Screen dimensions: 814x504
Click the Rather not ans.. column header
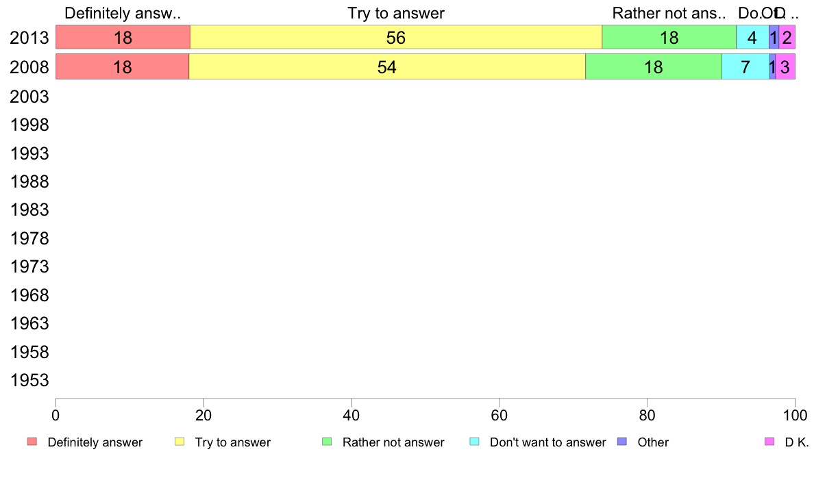pos(669,13)
